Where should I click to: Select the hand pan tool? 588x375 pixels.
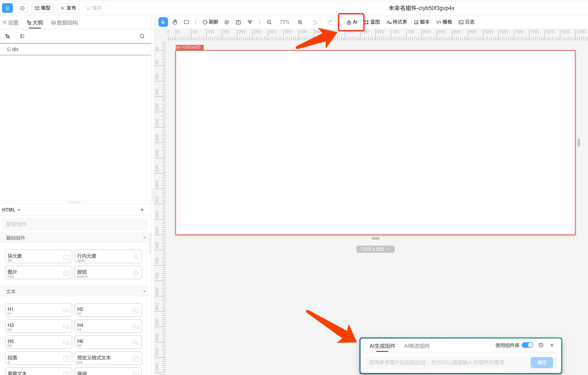click(x=175, y=22)
